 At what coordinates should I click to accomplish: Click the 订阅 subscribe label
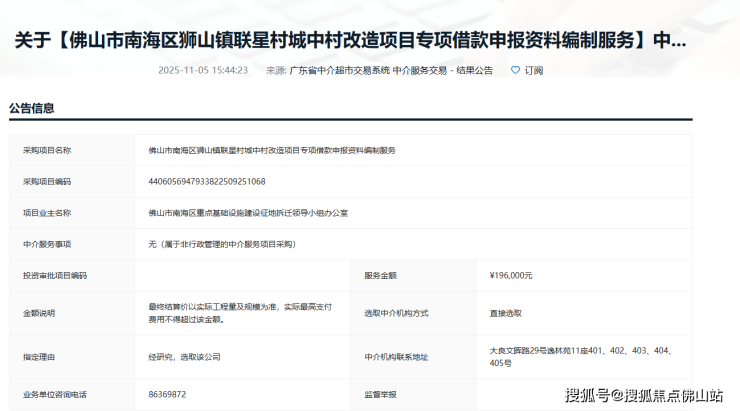(533, 71)
